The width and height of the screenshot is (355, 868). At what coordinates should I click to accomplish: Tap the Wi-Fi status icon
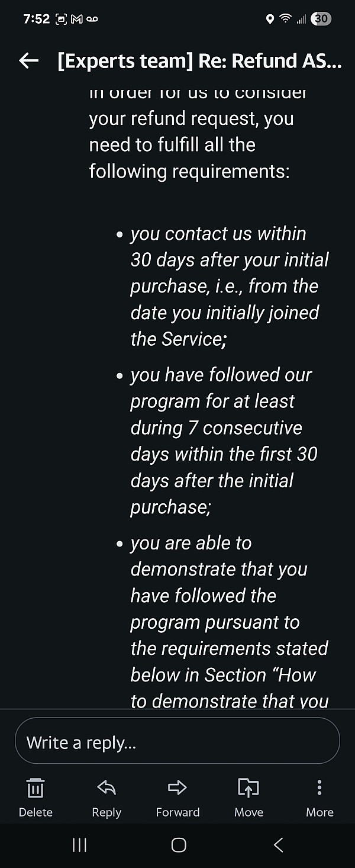tap(286, 19)
